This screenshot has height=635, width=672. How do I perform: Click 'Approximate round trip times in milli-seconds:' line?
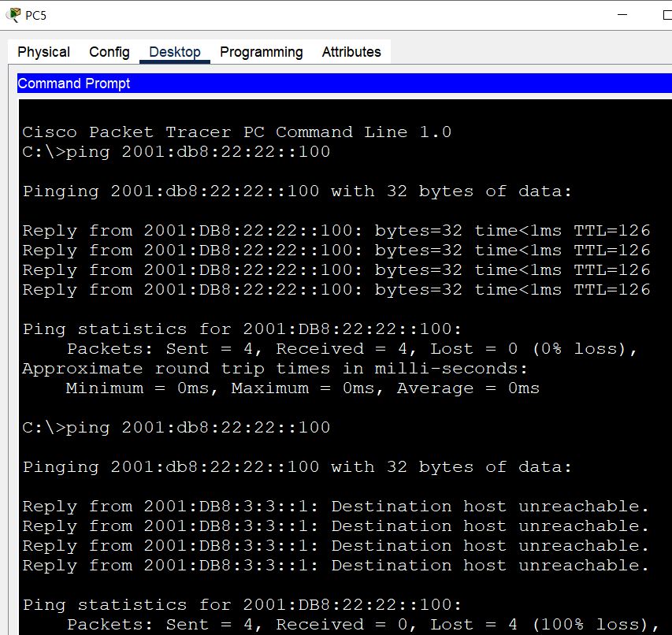pos(275,369)
